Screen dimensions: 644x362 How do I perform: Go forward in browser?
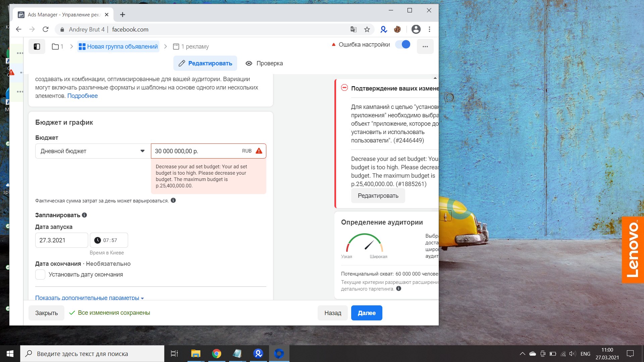(32, 29)
